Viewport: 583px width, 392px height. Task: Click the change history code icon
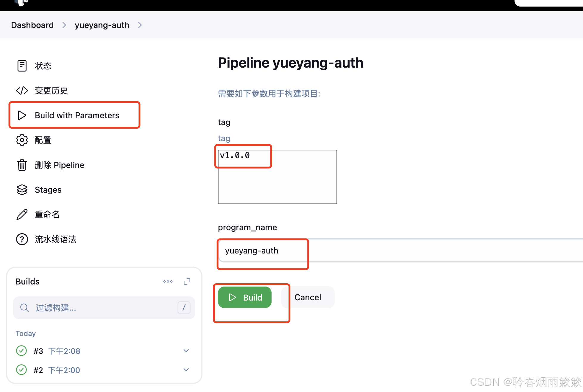pyautogui.click(x=22, y=91)
